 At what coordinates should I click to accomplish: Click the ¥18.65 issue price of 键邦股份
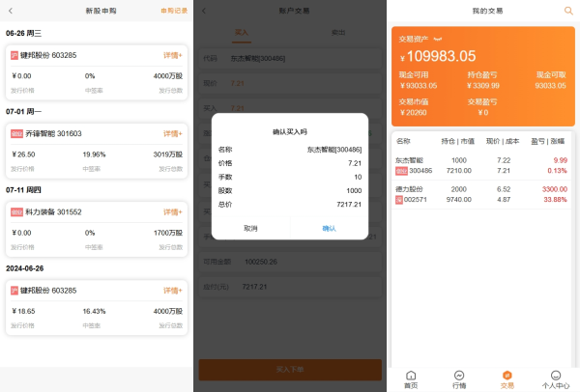[x=23, y=311]
